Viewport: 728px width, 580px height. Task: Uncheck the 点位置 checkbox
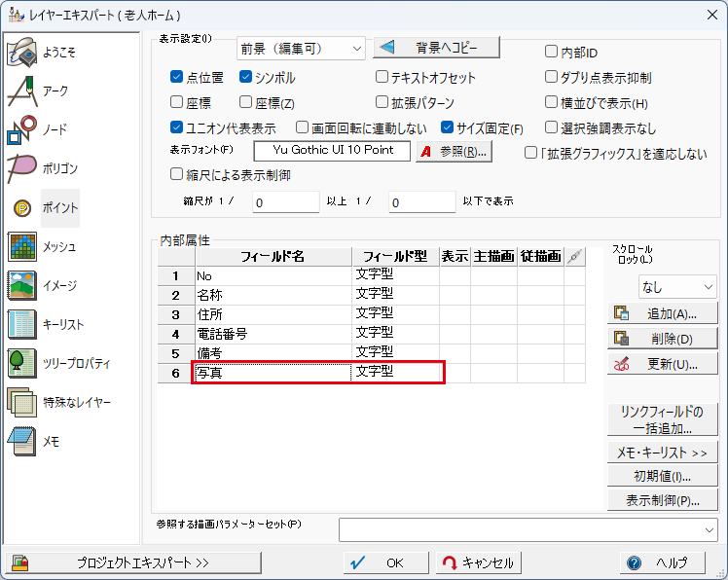point(177,77)
